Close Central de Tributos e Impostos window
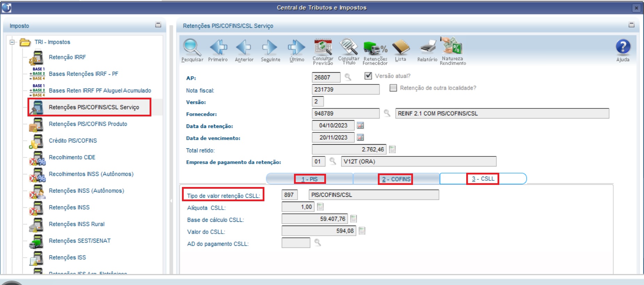Screen dimensions: 644x285 636,8
